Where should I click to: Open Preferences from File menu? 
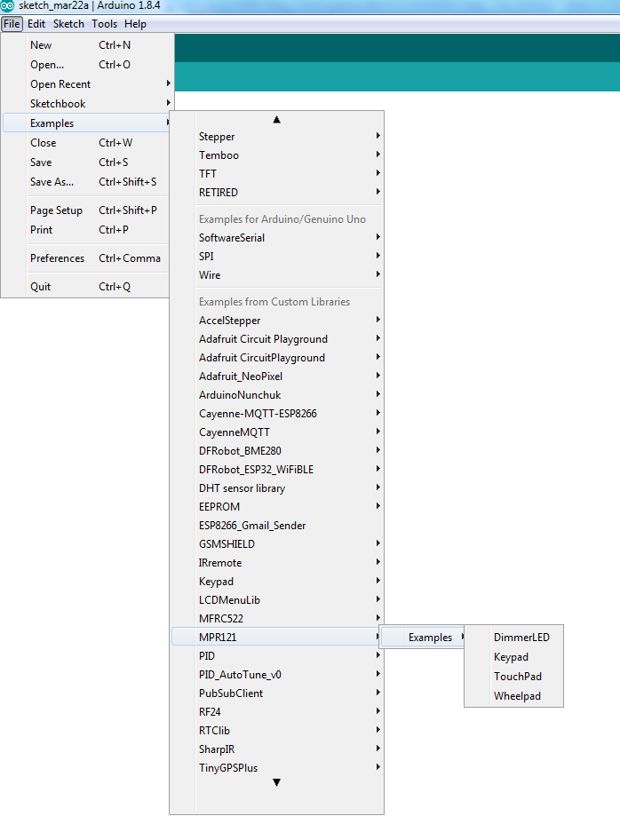pos(87,258)
